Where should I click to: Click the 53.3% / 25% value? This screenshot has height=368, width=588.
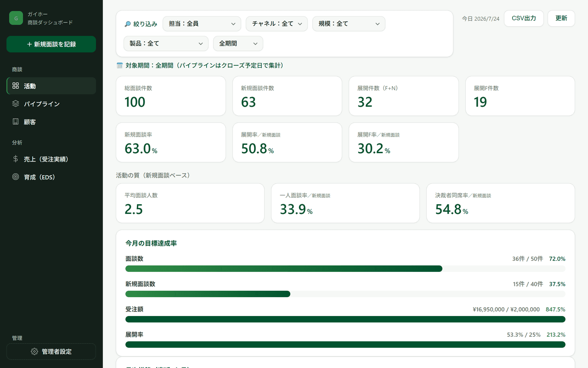tap(524, 335)
